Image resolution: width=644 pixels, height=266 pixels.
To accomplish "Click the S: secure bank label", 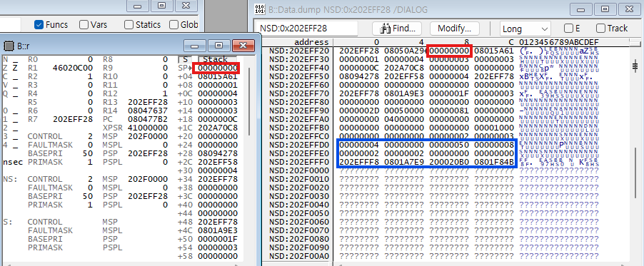I will (7, 222).
